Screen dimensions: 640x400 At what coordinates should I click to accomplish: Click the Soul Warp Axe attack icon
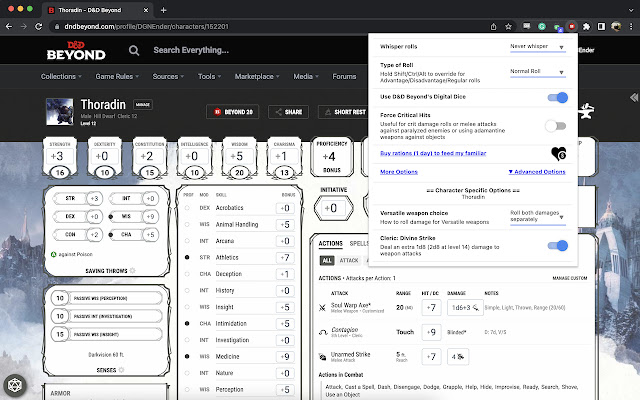[x=322, y=308]
